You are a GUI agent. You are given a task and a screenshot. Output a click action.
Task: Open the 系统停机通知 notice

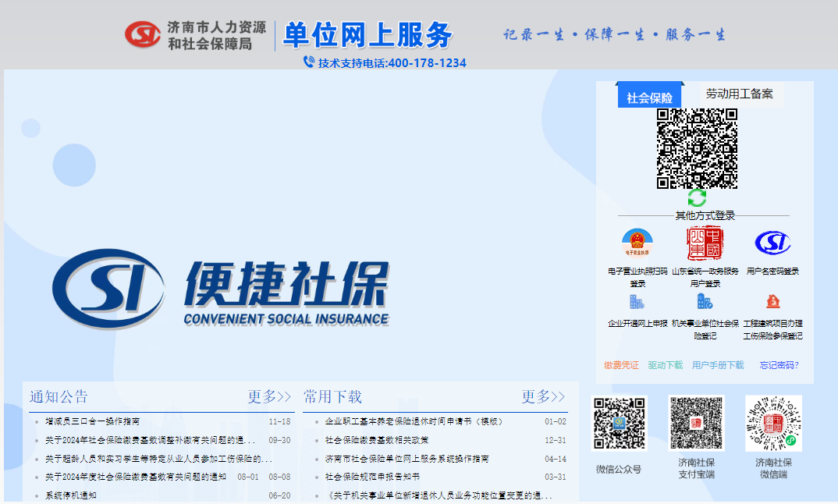70,495
